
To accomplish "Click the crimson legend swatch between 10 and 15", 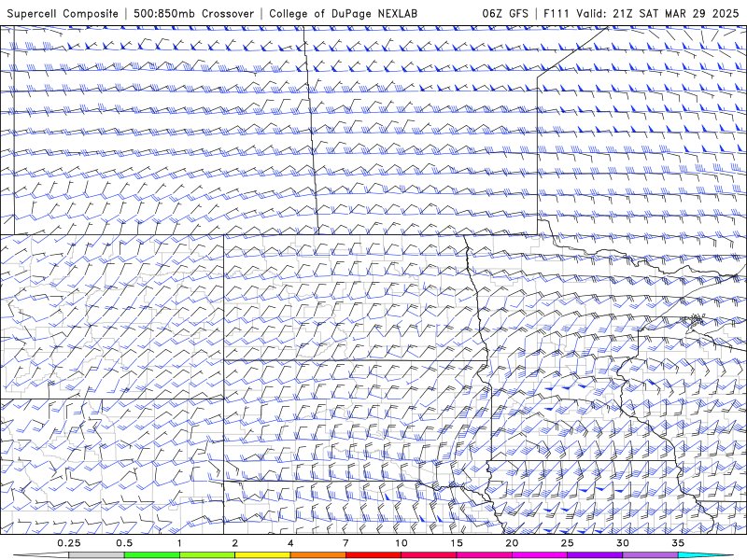I will 429,555.
